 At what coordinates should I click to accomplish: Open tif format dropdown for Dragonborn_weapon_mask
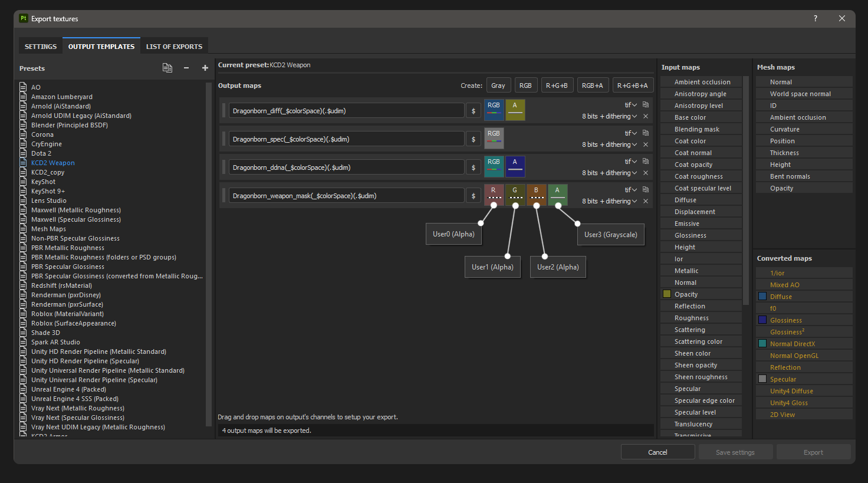click(x=630, y=190)
